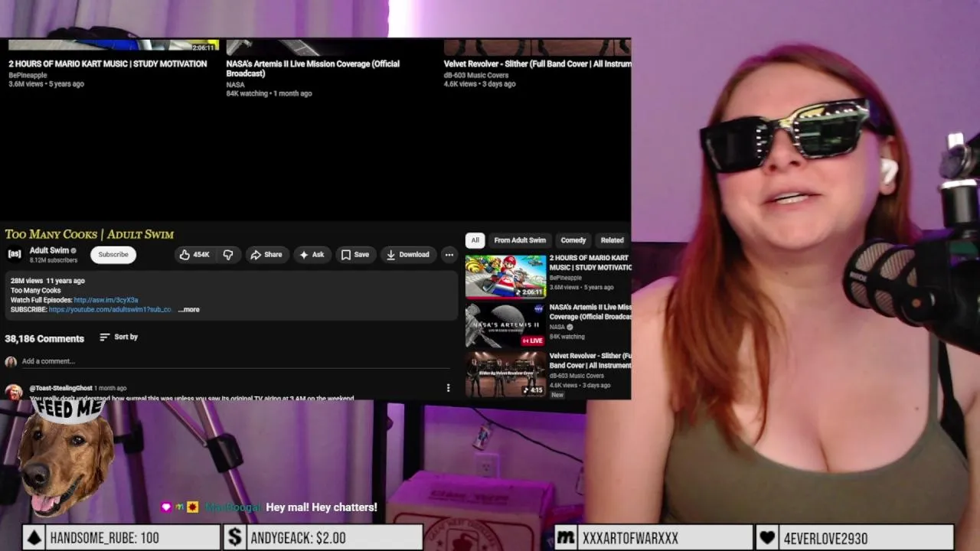Image resolution: width=980 pixels, height=551 pixels.
Task: Select the Comedy filter chip
Action: point(573,240)
